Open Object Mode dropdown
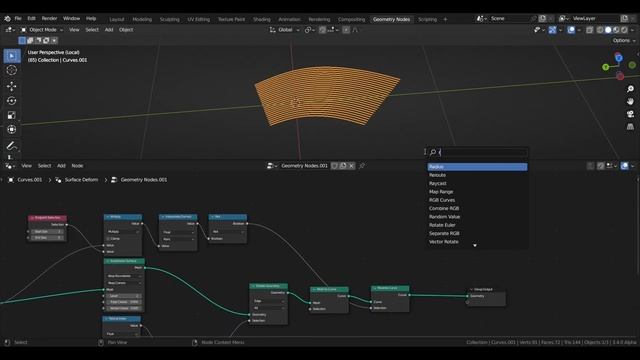Image resolution: width=640 pixels, height=360 pixels. click(x=42, y=30)
